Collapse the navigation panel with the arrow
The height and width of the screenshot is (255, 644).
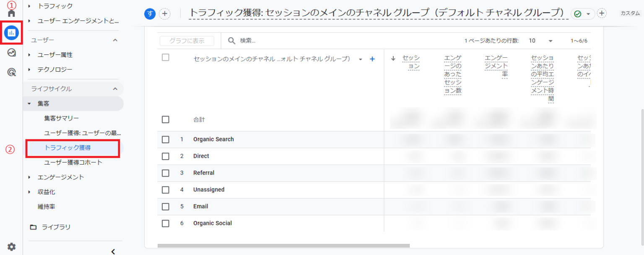pyautogui.click(x=113, y=251)
